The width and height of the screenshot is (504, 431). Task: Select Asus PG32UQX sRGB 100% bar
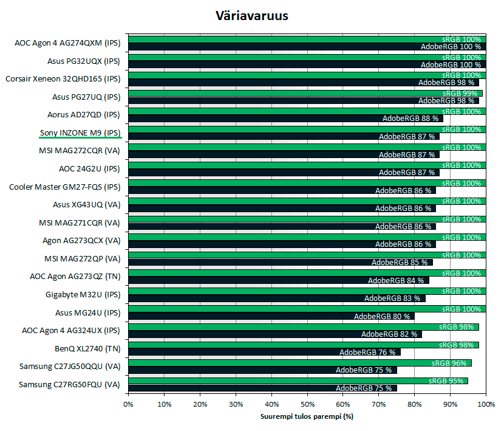click(307, 58)
